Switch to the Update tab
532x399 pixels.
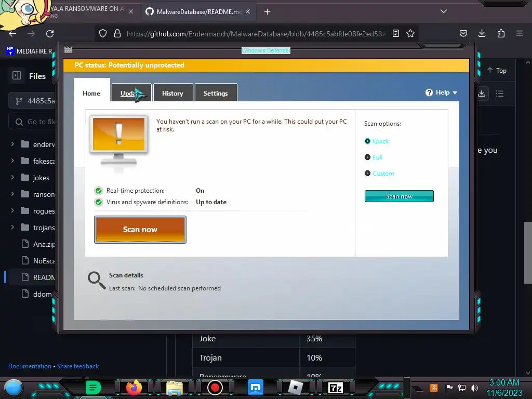pyautogui.click(x=131, y=92)
